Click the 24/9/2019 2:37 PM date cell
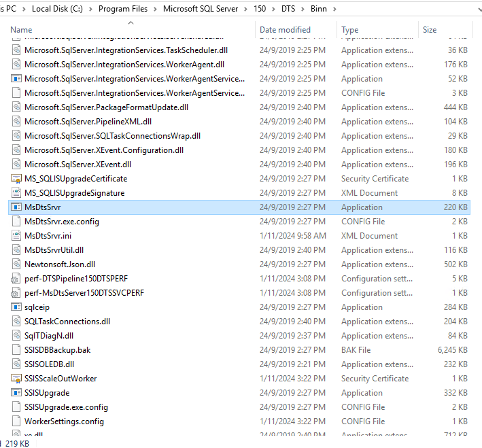 [292, 335]
